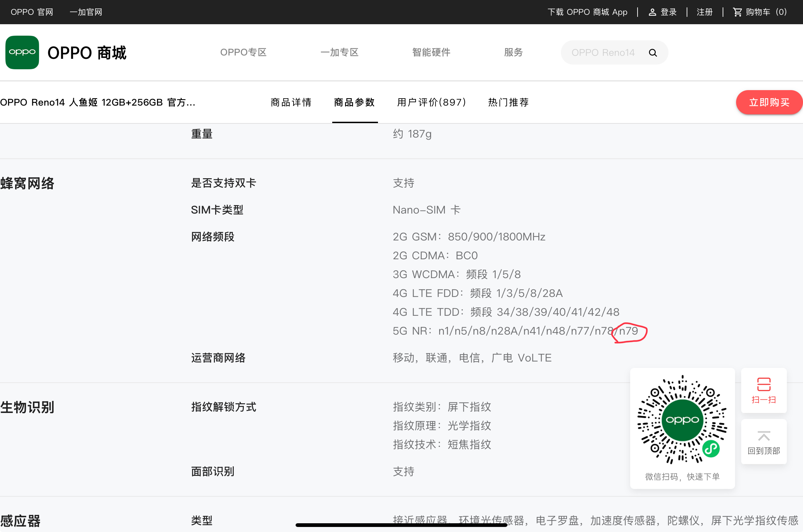803x532 pixels.
Task: Click the 4G LTE TDD 频段 line
Action: [506, 312]
